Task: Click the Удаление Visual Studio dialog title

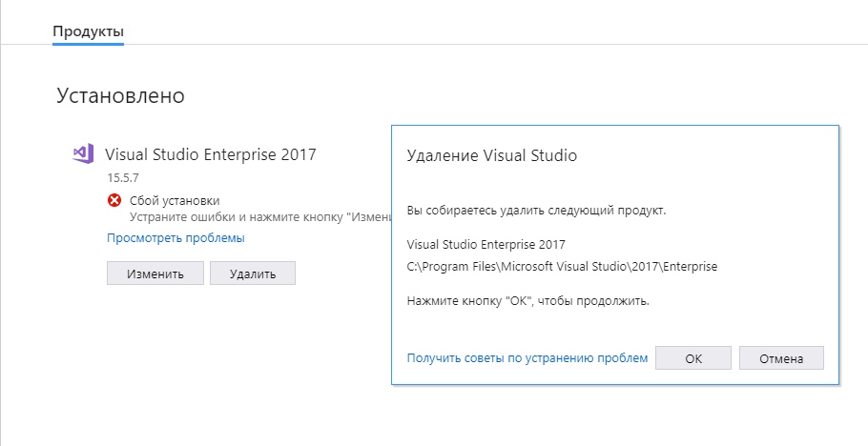Action: 491,154
